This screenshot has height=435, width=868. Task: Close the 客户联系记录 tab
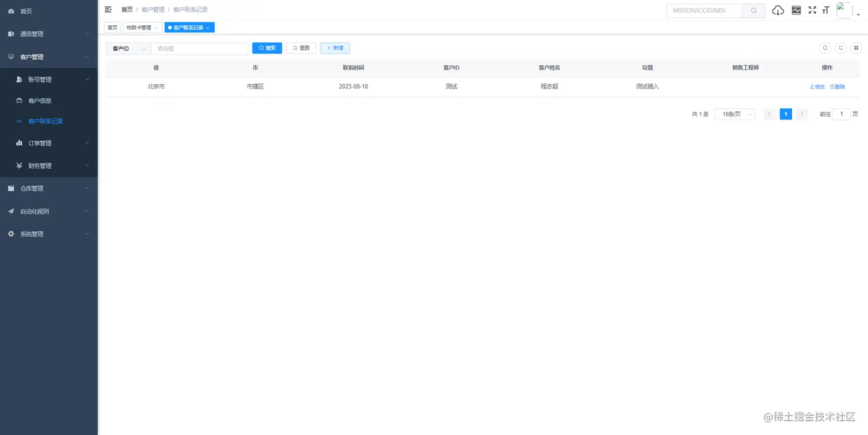pyautogui.click(x=208, y=28)
